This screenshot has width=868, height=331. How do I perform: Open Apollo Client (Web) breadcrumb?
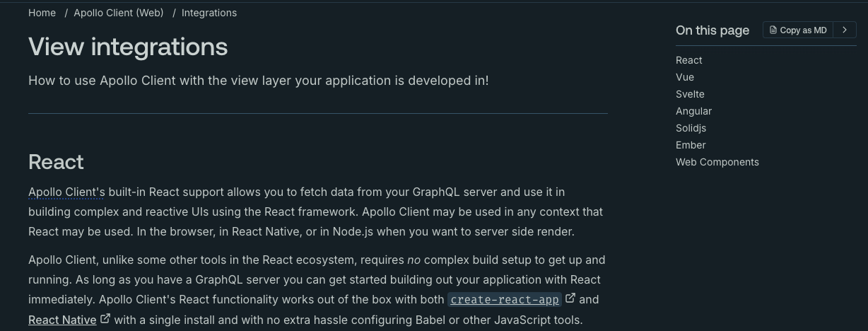click(119, 13)
